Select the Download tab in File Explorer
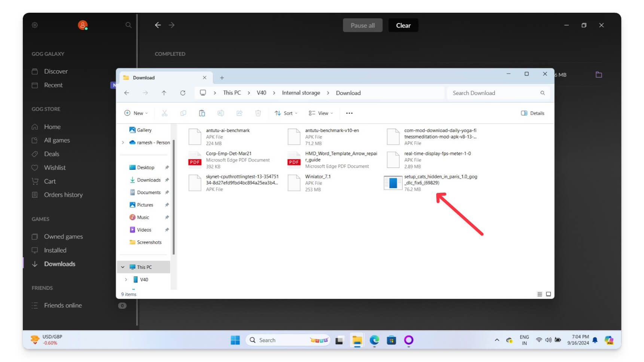The width and height of the screenshot is (644, 362). pyautogui.click(x=166, y=77)
